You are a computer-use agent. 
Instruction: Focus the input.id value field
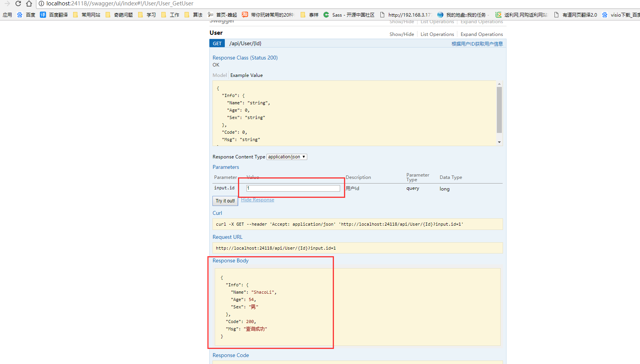(293, 188)
